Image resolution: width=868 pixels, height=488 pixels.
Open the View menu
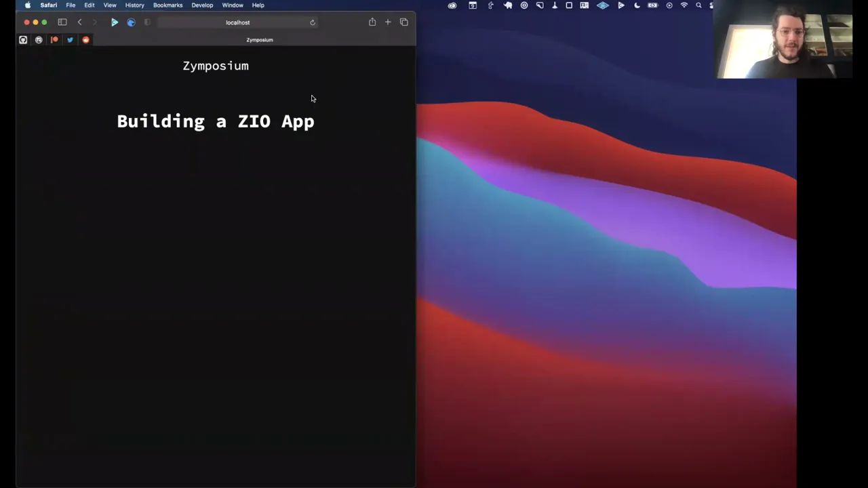(110, 5)
